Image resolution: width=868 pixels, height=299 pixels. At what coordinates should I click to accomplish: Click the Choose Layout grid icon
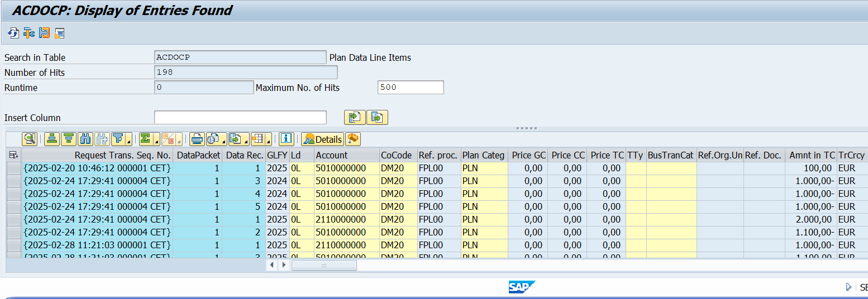coord(258,139)
